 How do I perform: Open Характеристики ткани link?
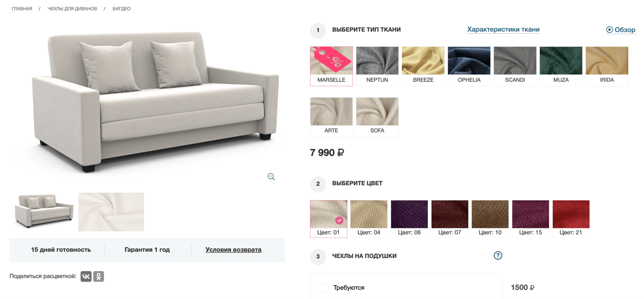[503, 29]
